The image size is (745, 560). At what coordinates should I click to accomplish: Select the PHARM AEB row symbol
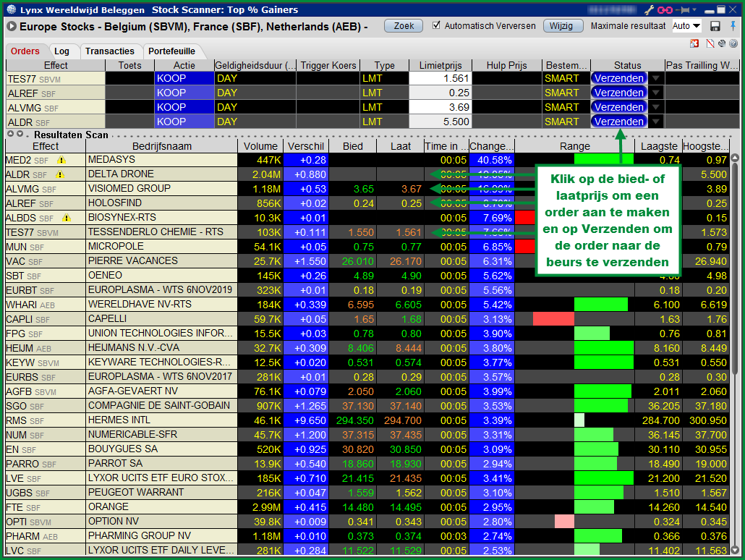pos(45,535)
